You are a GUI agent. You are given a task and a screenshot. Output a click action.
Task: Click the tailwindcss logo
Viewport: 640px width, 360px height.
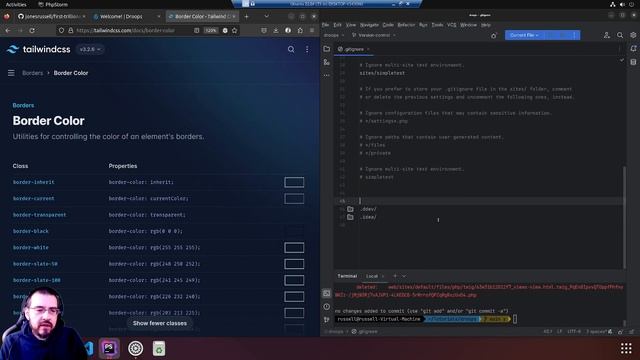[x=39, y=49]
